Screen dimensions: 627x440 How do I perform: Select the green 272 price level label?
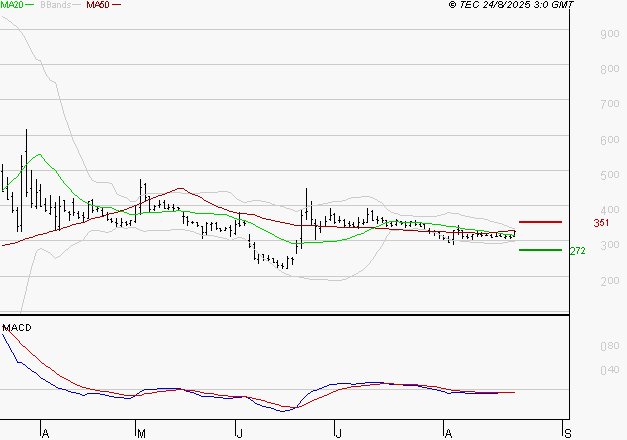tap(602, 251)
